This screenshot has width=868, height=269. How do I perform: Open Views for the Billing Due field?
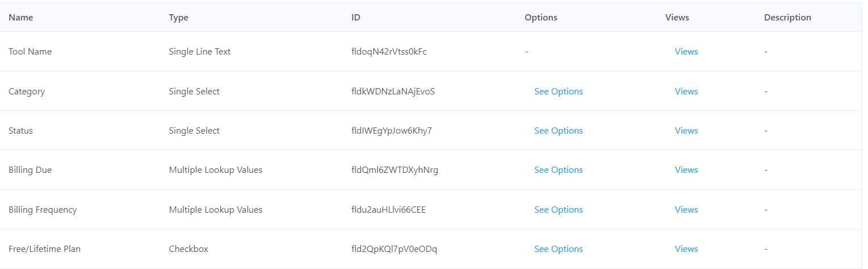(686, 170)
